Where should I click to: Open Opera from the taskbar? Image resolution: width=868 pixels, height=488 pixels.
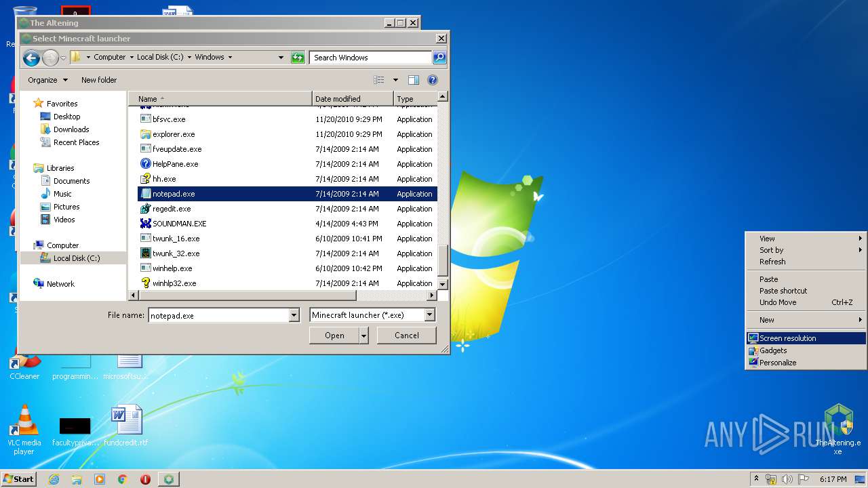(145, 479)
